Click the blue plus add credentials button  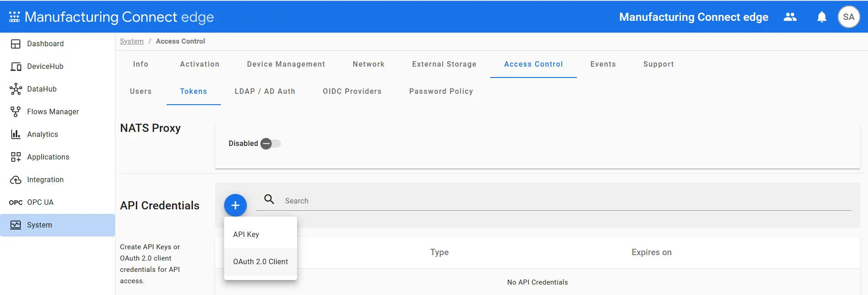(x=235, y=205)
